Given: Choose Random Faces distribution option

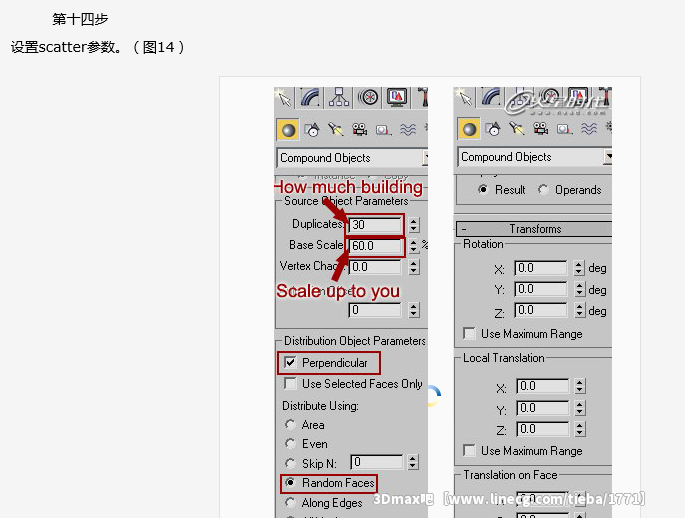Looking at the screenshot, I should (290, 483).
